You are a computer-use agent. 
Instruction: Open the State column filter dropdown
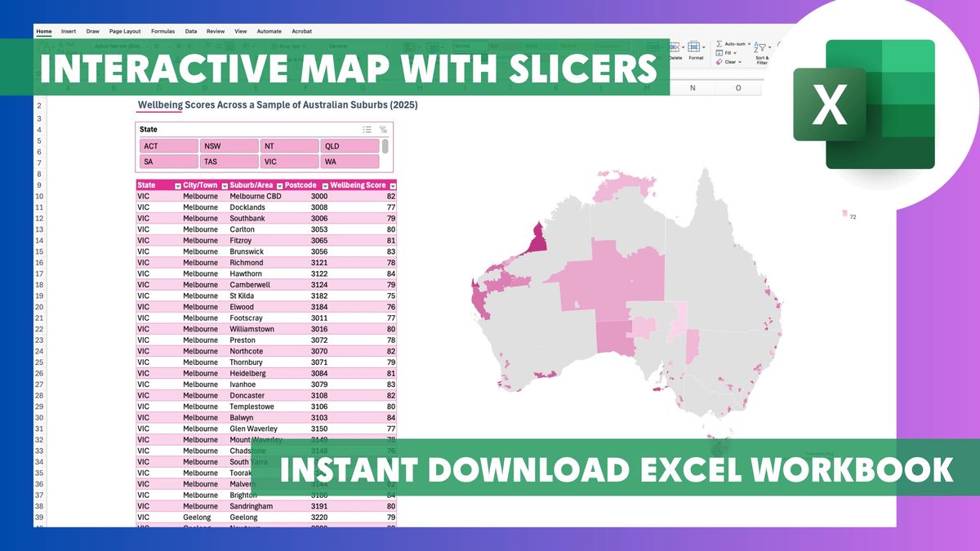(177, 185)
